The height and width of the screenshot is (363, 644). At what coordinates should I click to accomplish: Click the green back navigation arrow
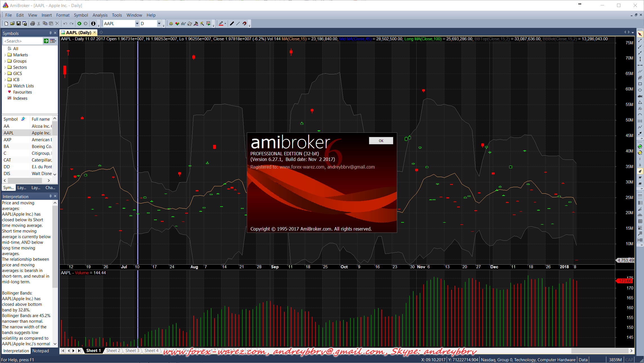coord(79,24)
